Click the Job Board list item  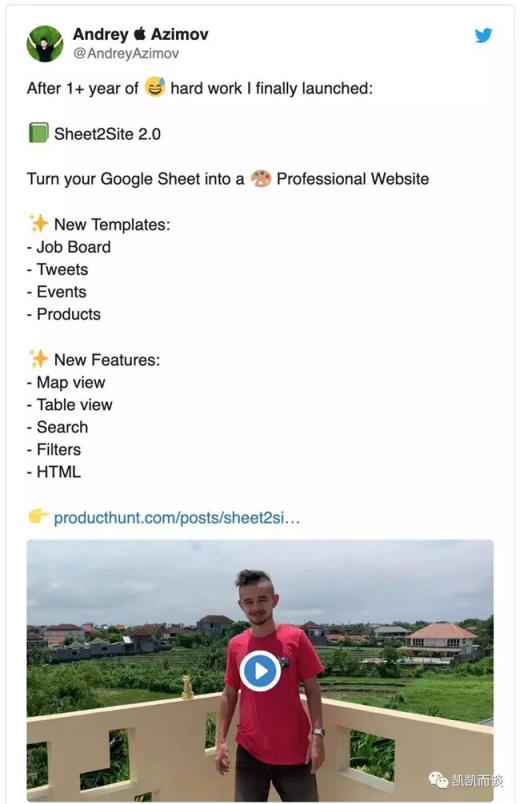(x=69, y=247)
